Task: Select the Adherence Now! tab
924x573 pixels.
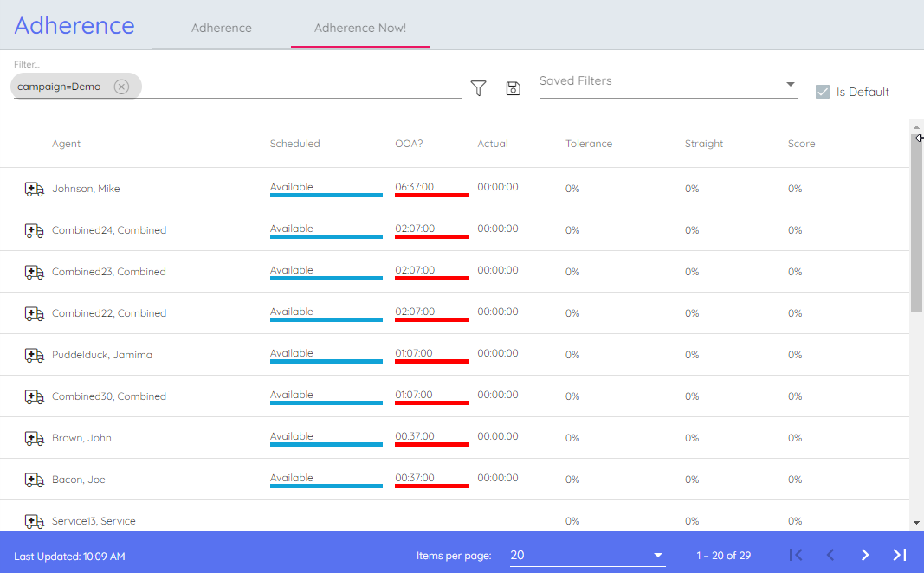Action: coord(360,28)
